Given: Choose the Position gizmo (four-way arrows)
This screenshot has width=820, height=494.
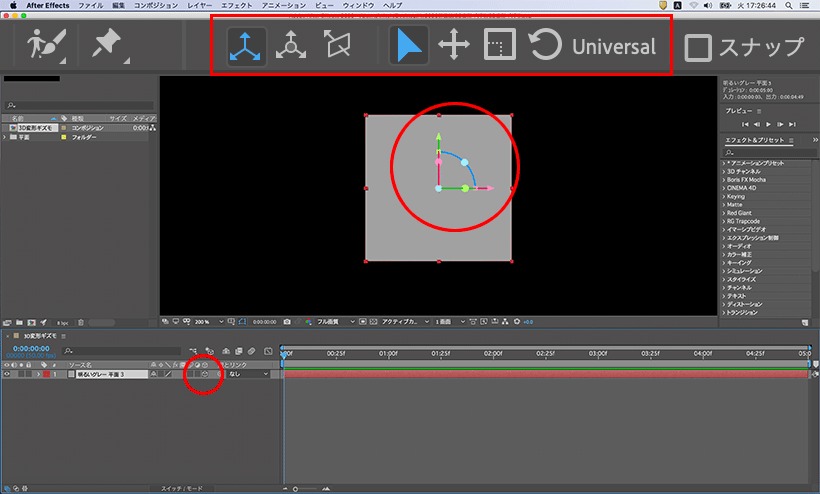Looking at the screenshot, I should 453,44.
